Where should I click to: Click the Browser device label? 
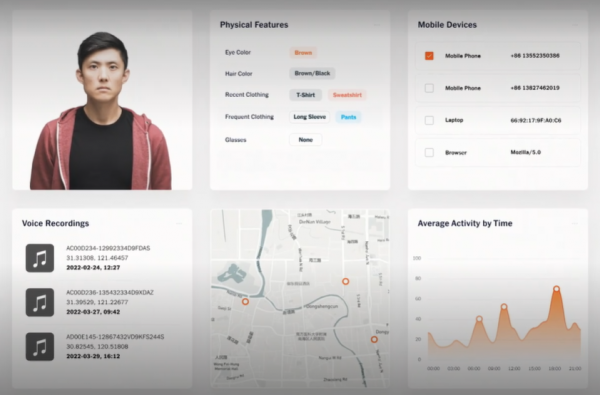point(456,152)
